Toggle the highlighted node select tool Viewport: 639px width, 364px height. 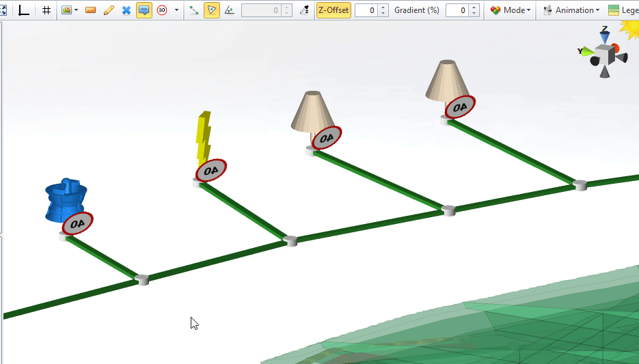tap(211, 10)
